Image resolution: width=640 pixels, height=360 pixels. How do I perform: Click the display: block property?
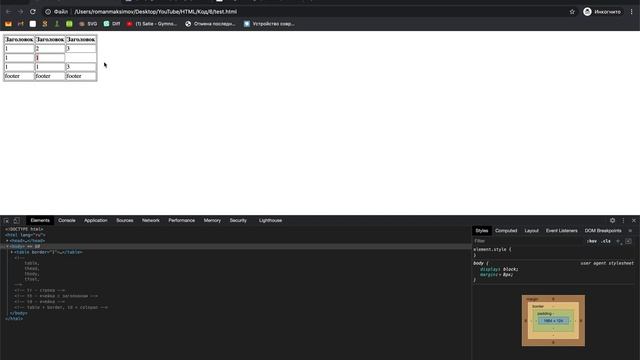pyautogui.click(x=499, y=269)
